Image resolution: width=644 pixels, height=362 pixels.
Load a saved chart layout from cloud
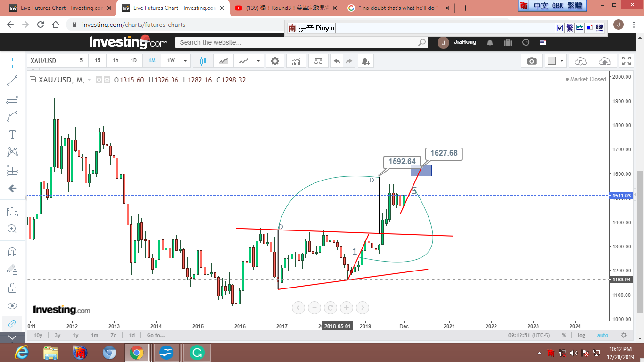pyautogui.click(x=581, y=61)
